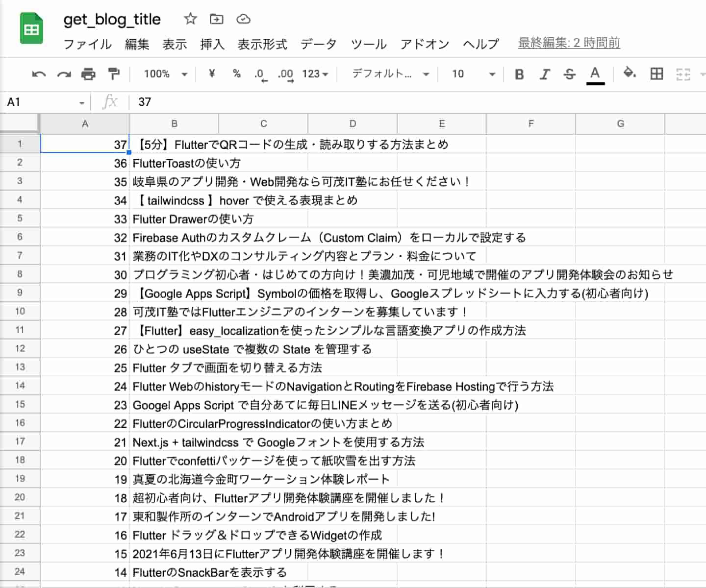Screen dimensions: 706x588
Task: Select cell A16 containing 22
Action: [85, 424]
